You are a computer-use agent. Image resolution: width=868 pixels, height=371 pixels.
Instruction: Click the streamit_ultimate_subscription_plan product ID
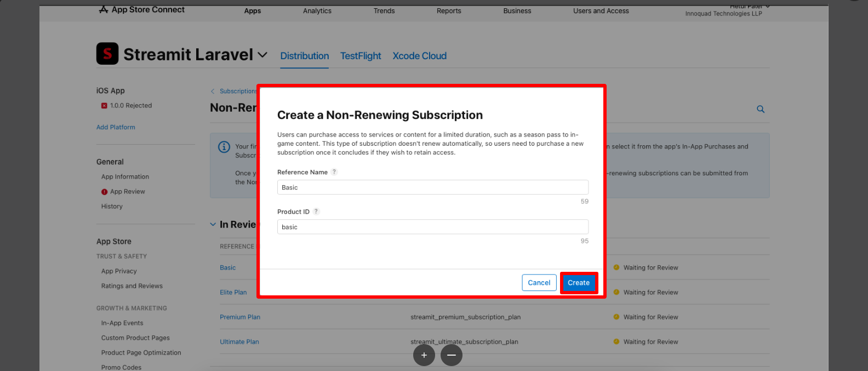click(x=464, y=342)
